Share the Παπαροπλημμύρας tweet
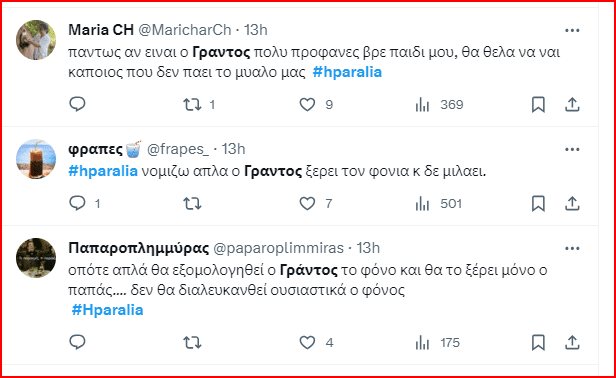Viewport: 616px width, 378px height. pos(572,343)
